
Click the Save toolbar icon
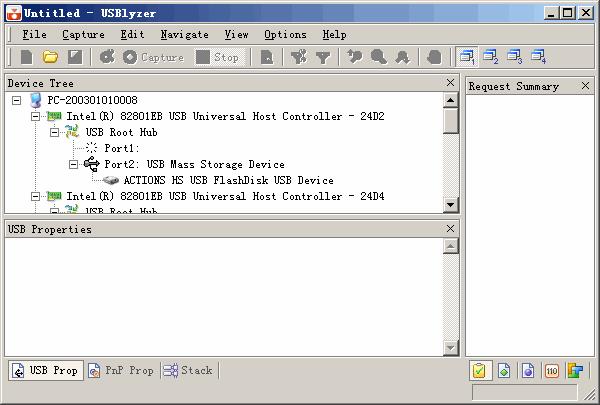pyautogui.click(x=73, y=57)
